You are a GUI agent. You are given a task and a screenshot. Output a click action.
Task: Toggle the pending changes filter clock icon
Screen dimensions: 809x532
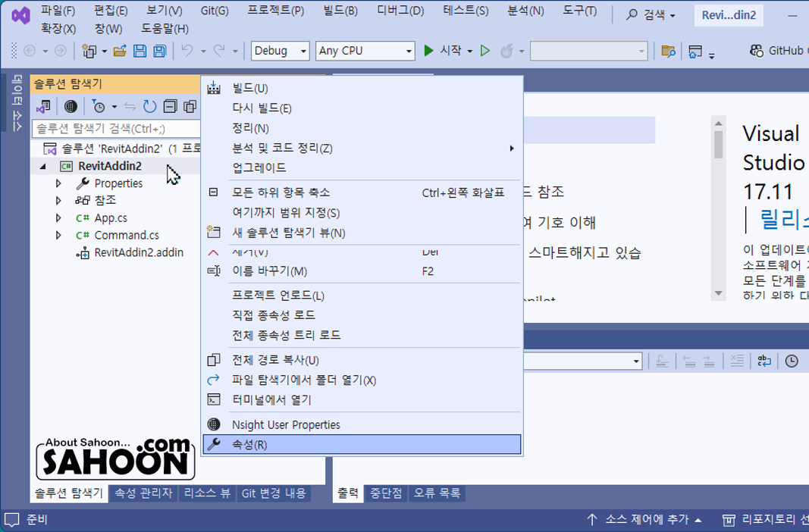pyautogui.click(x=99, y=106)
